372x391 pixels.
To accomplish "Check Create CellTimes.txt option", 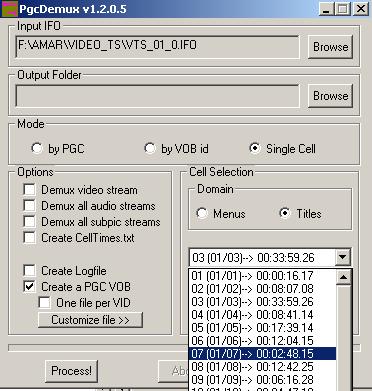I will click(x=30, y=238).
